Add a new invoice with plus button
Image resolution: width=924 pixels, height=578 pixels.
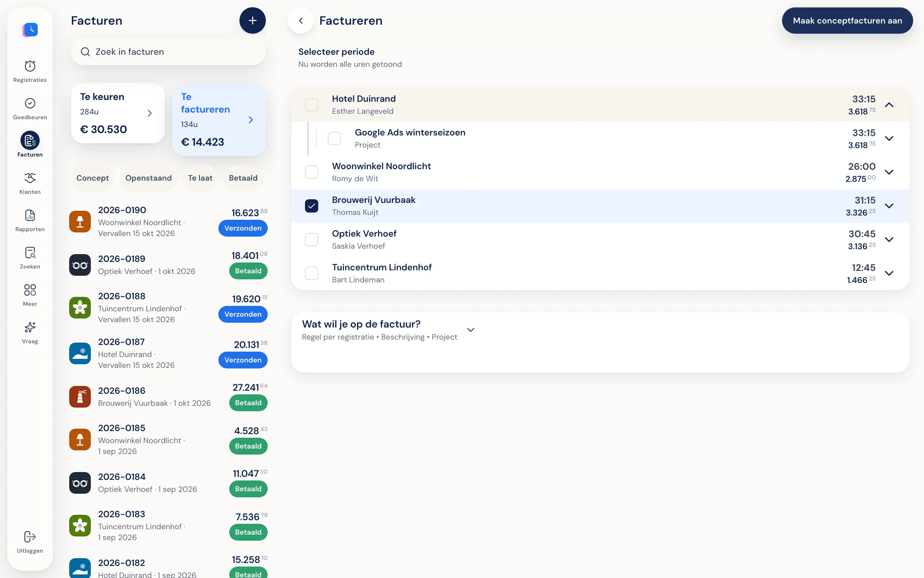pos(252,21)
